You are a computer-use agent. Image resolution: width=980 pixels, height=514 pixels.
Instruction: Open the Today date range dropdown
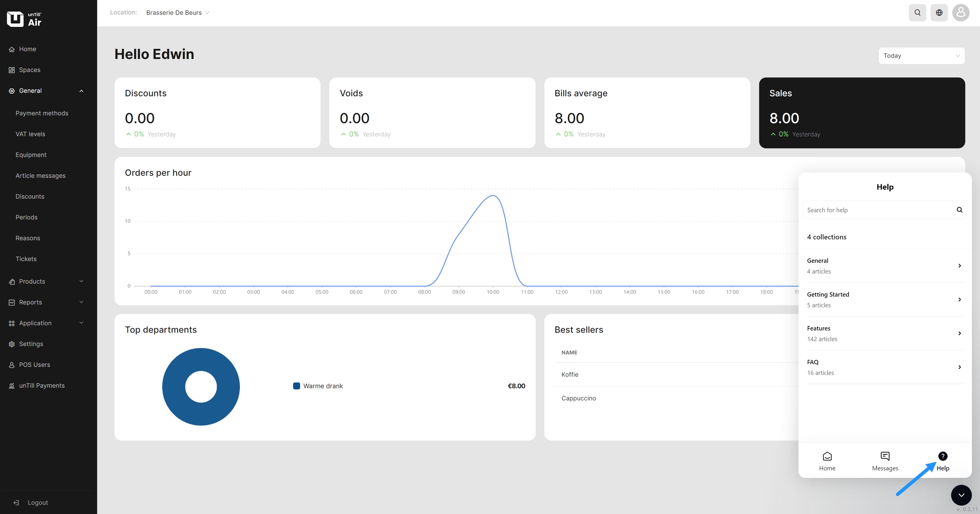coord(921,56)
